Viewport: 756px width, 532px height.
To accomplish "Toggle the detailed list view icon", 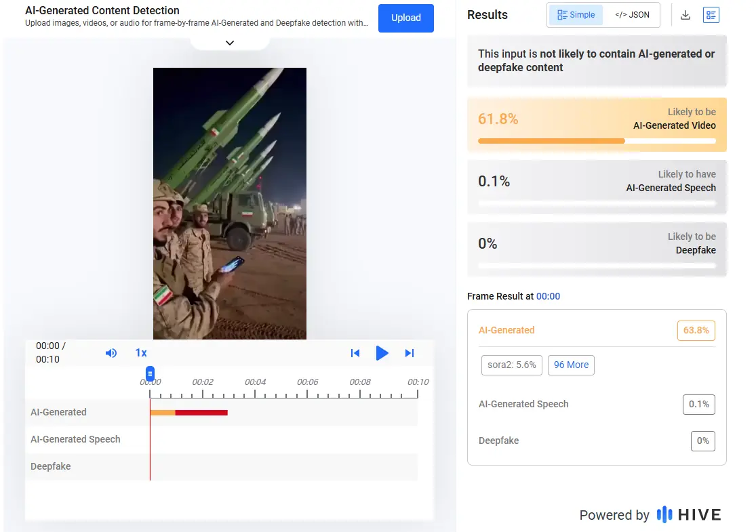I will pos(711,15).
